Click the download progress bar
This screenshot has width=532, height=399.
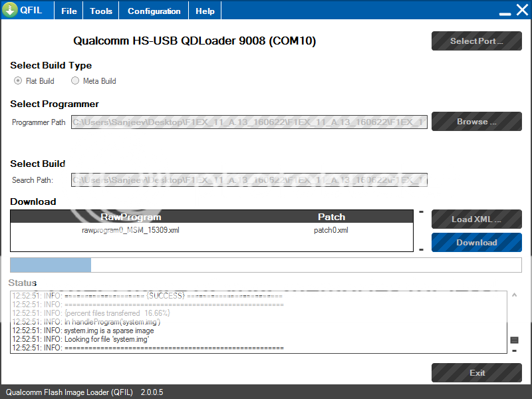tap(265, 265)
